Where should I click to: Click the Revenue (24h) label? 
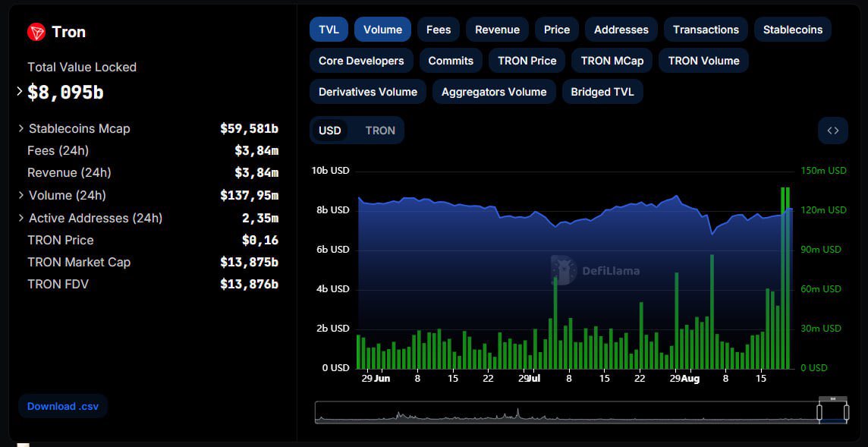click(69, 173)
